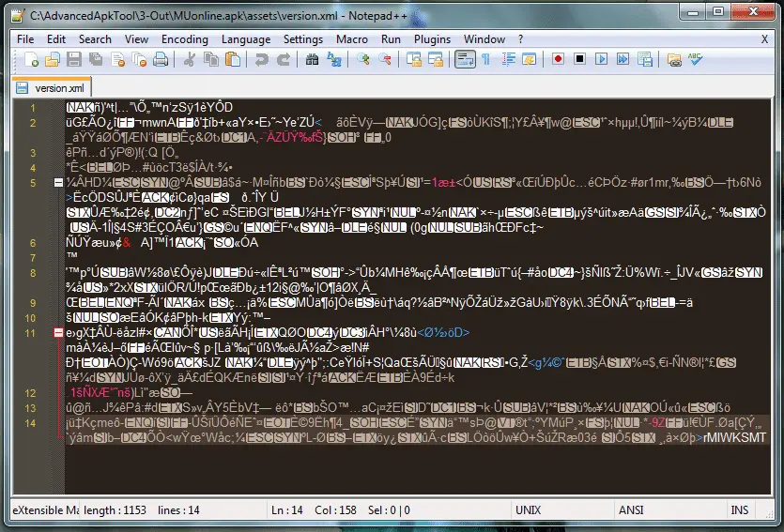This screenshot has width=784, height=532.
Task: Stop macro recording with the black square
Action: click(579, 59)
